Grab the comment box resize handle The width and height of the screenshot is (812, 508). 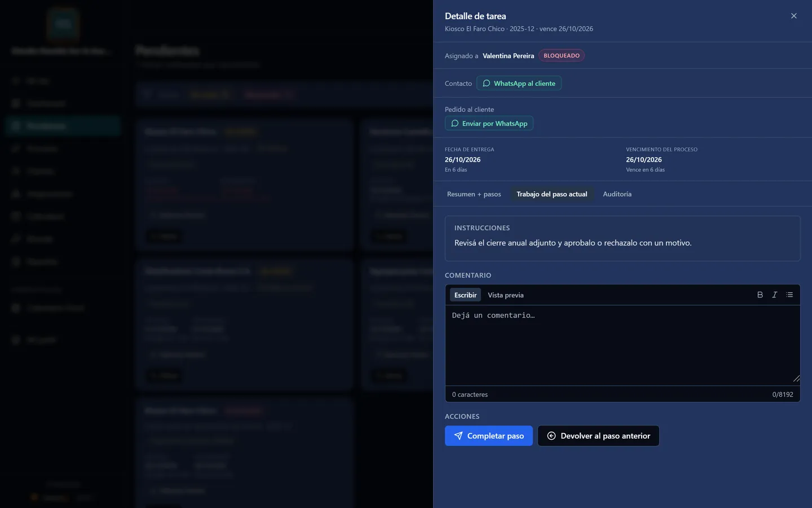click(x=796, y=379)
